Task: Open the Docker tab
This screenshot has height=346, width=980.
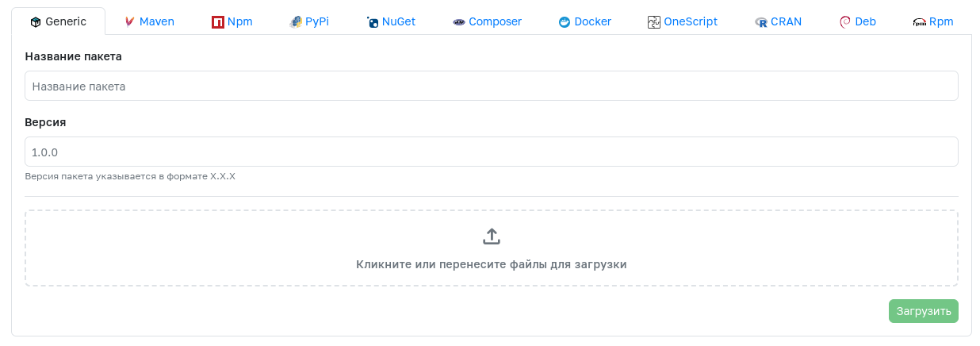Action: (584, 21)
